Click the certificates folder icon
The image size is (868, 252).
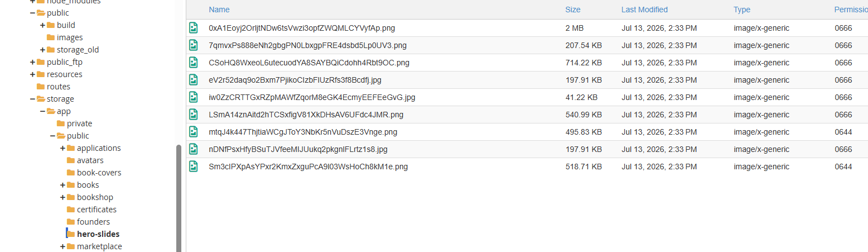[x=71, y=210]
